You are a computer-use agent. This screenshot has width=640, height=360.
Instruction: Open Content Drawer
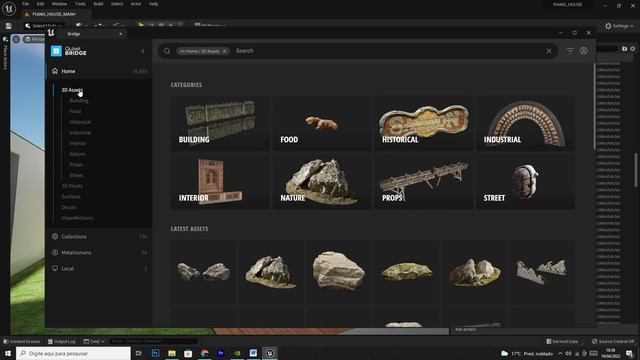pyautogui.click(x=22, y=341)
